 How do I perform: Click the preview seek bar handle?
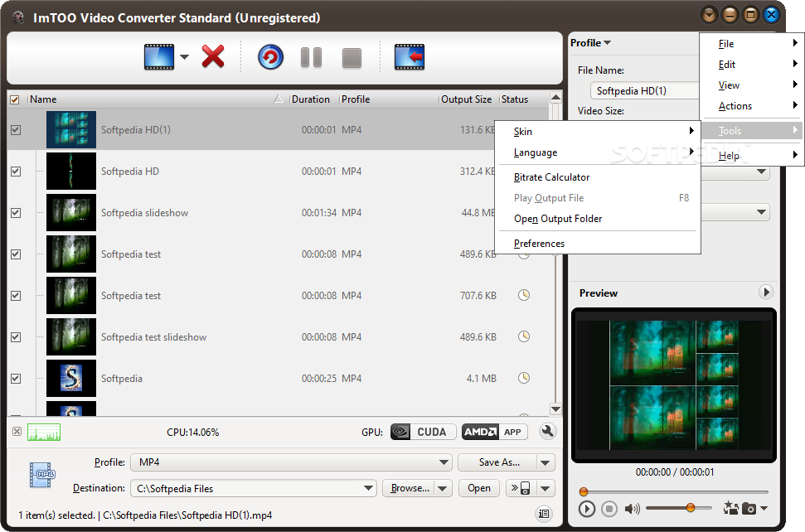tap(583, 491)
